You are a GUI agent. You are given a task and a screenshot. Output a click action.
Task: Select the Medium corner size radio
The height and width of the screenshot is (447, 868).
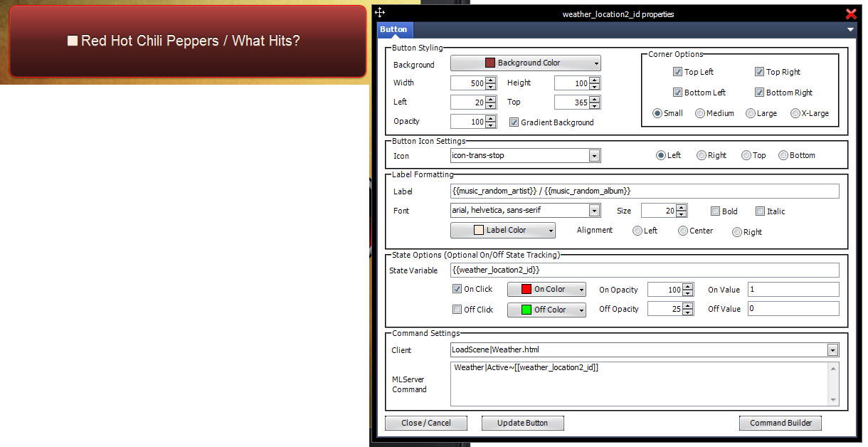tap(700, 113)
